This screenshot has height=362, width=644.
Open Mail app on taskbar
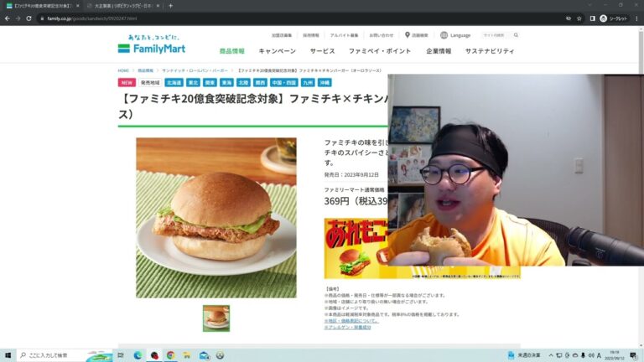coord(204,355)
